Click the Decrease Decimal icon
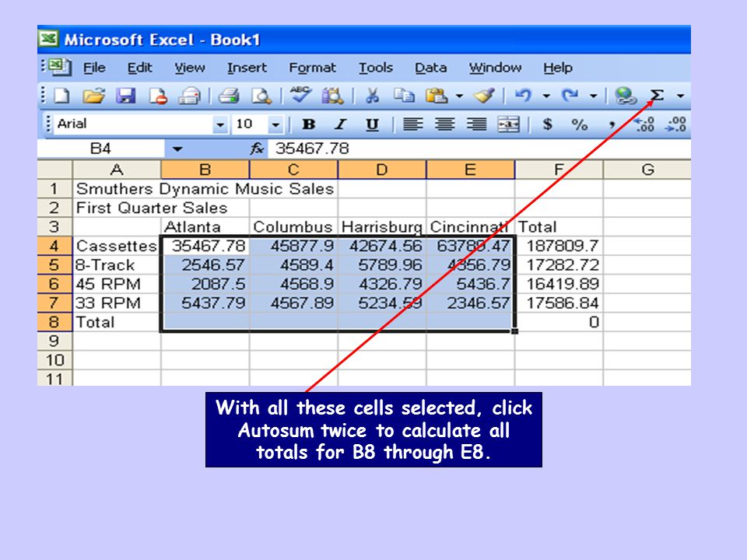The image size is (747, 560). pos(676,124)
